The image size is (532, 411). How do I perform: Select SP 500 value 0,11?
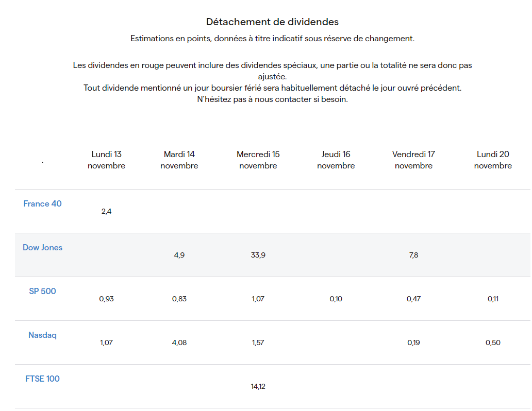(493, 299)
